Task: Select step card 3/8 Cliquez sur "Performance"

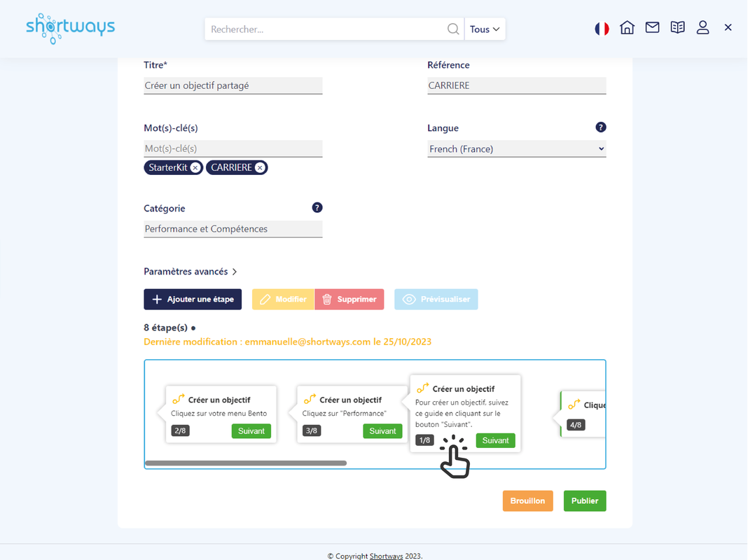Action: 352,414
